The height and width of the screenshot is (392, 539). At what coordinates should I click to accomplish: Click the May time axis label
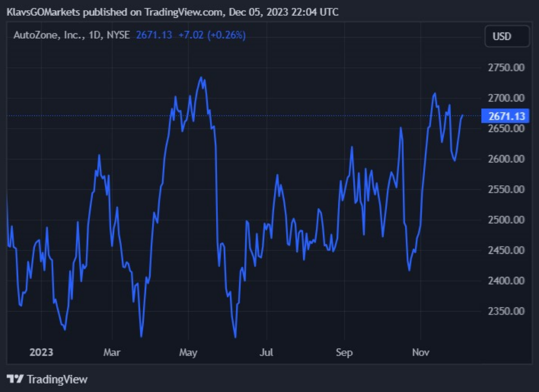(189, 353)
